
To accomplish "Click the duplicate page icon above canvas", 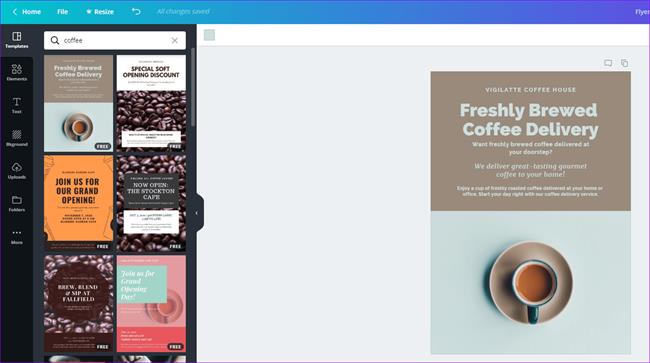I will pyautogui.click(x=624, y=63).
